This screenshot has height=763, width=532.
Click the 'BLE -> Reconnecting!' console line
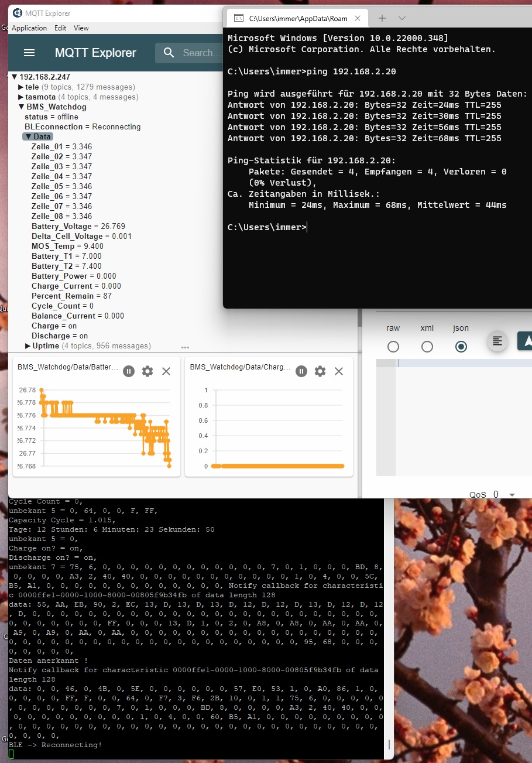(56, 745)
